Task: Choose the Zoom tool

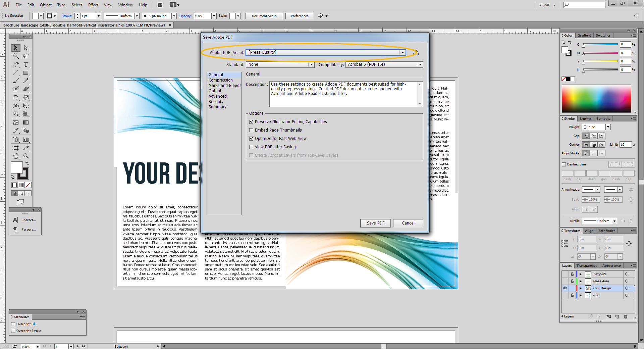Action: click(x=26, y=156)
